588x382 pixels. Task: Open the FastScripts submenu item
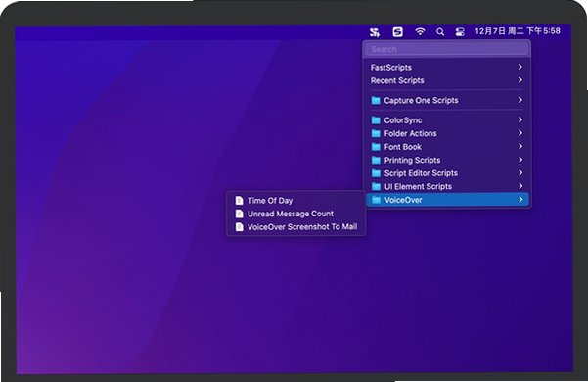(446, 68)
